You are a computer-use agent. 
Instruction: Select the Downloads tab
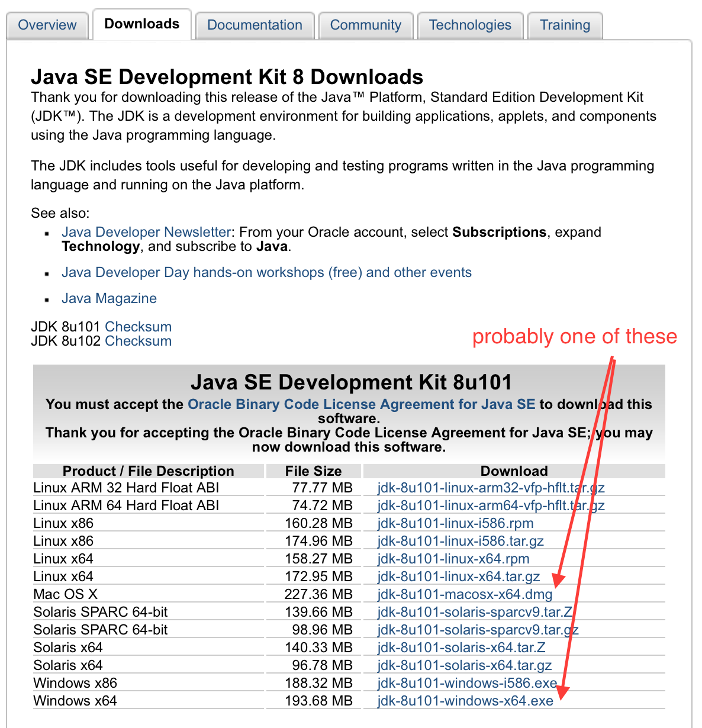[x=142, y=24]
